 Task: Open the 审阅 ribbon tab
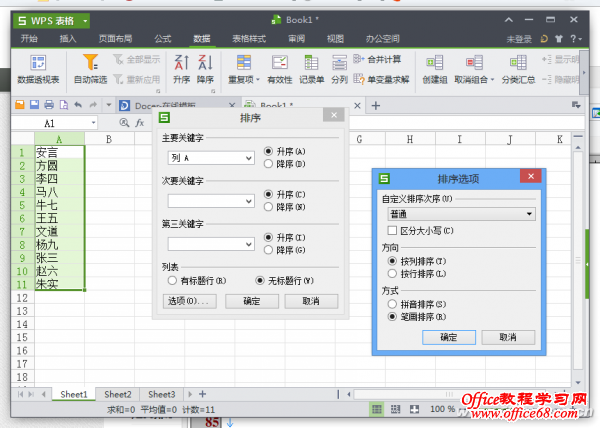297,39
